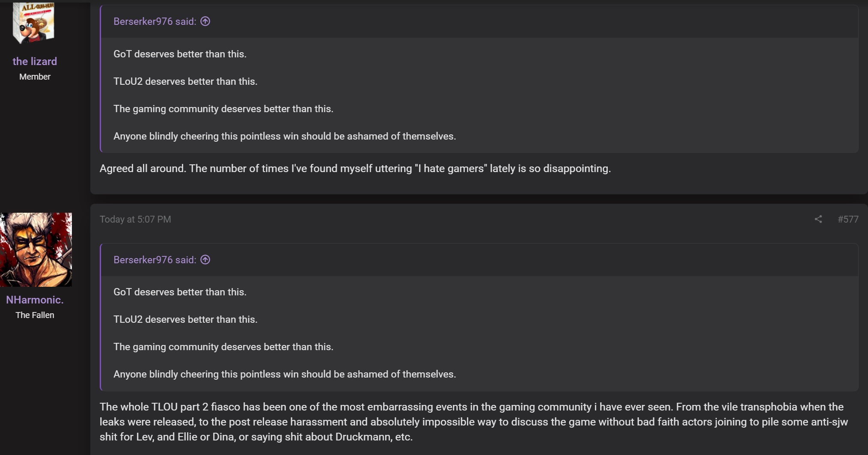Open NHarmonic.'s user profile link
Viewport: 868px width, 455px height.
coord(35,300)
